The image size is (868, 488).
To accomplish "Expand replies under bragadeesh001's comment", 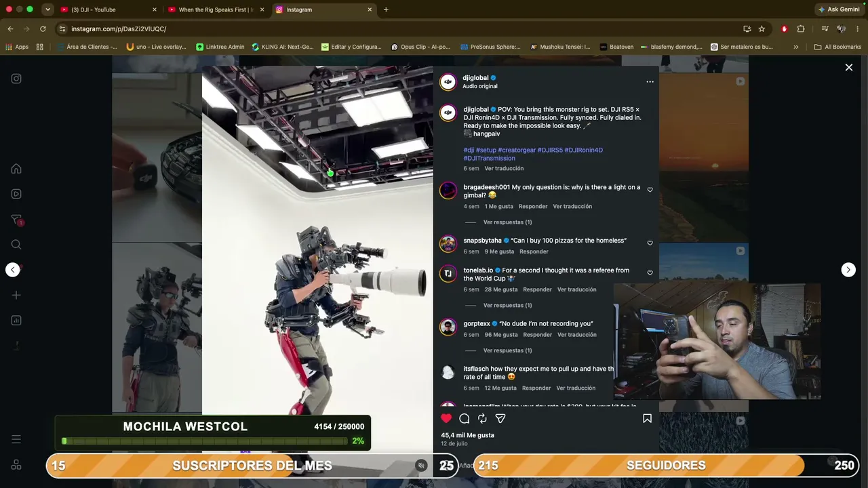I will 507,222.
